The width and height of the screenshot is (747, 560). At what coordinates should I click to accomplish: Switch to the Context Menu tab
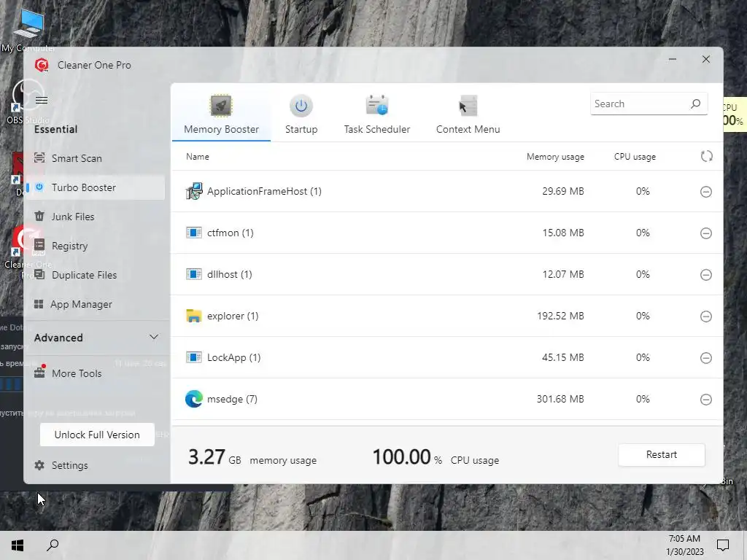[468, 114]
